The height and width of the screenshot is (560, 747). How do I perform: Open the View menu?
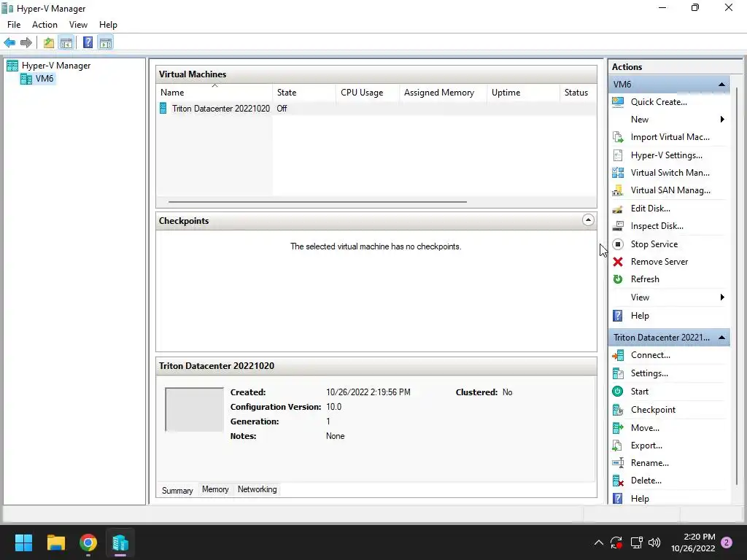78,25
